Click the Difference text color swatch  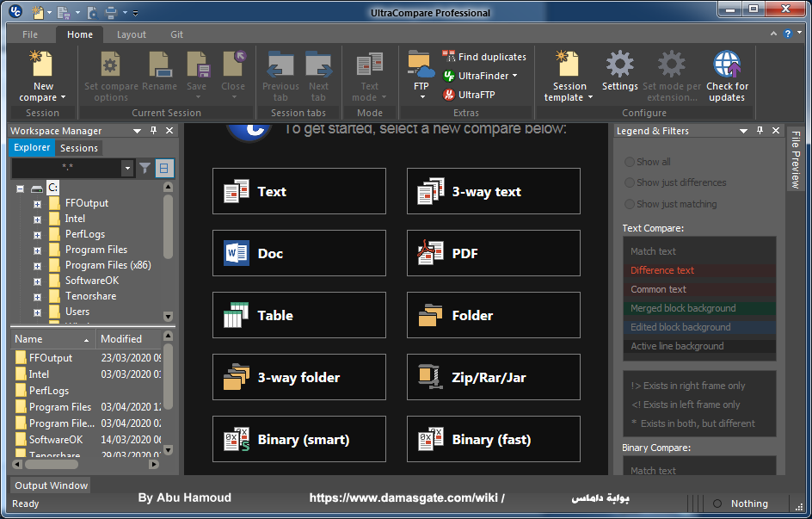699,270
